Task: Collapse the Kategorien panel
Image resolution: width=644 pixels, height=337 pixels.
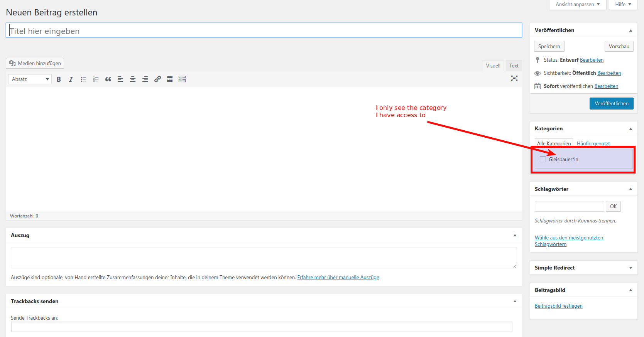Action: click(630, 129)
